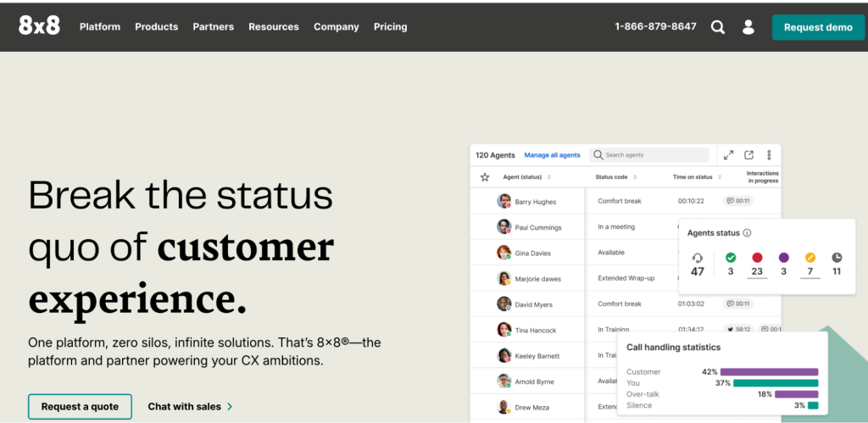The width and height of the screenshot is (868, 423).
Task: Click the Drew Meza name
Action: point(532,408)
